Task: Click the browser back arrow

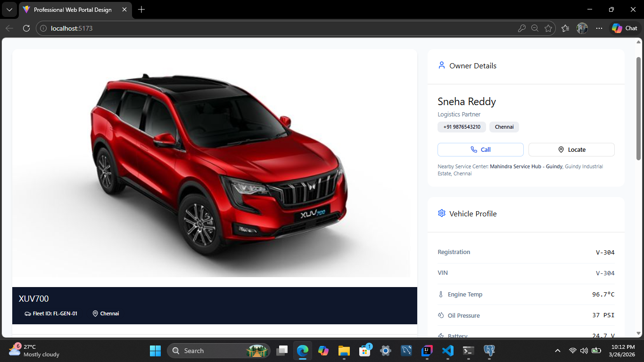Action: 9,28
